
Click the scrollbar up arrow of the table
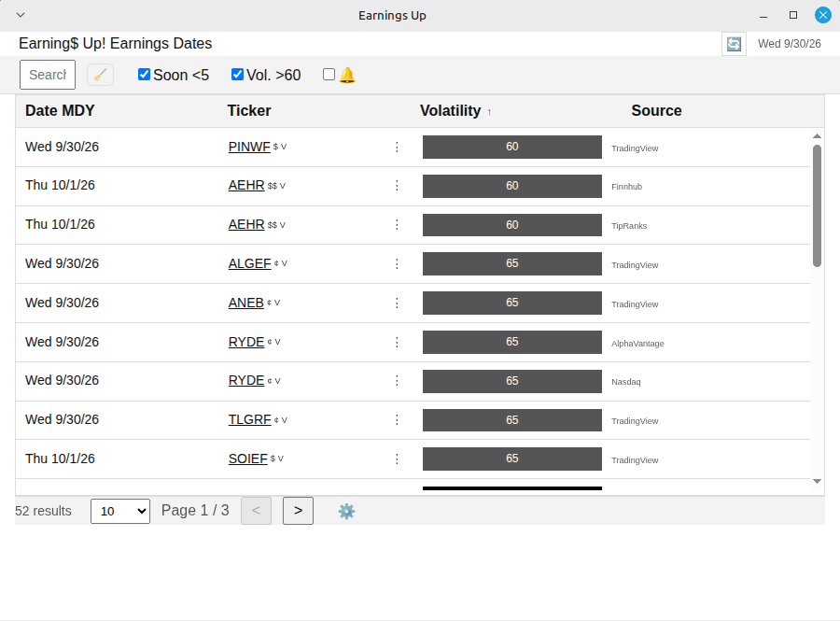(x=817, y=136)
